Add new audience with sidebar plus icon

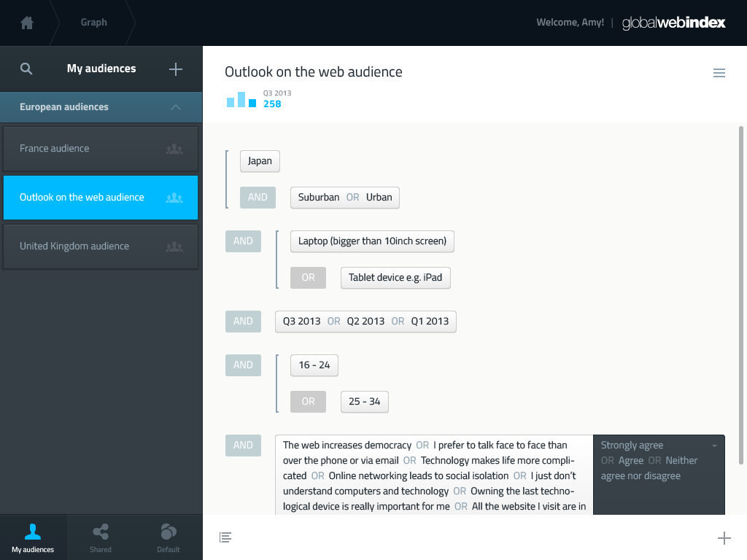(x=176, y=69)
